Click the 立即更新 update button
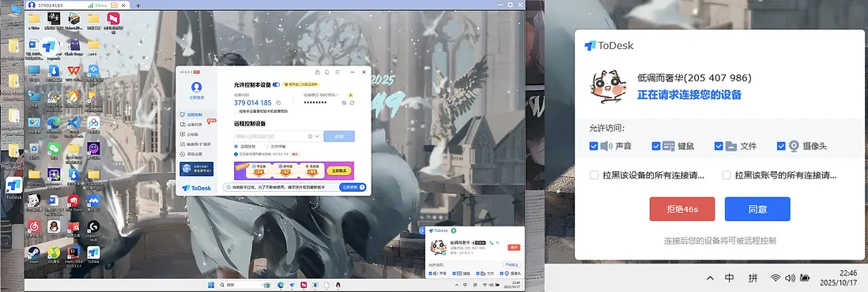This screenshot has height=292, width=868. (353, 188)
